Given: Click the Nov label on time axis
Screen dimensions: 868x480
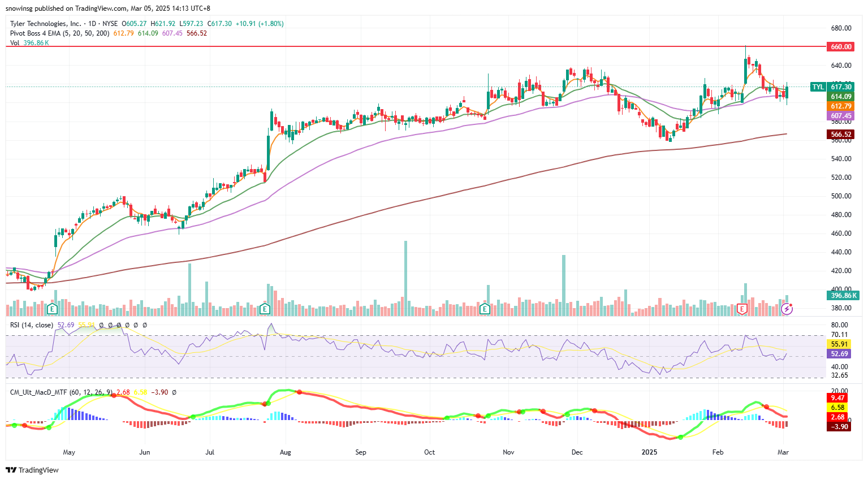Looking at the screenshot, I should (508, 452).
